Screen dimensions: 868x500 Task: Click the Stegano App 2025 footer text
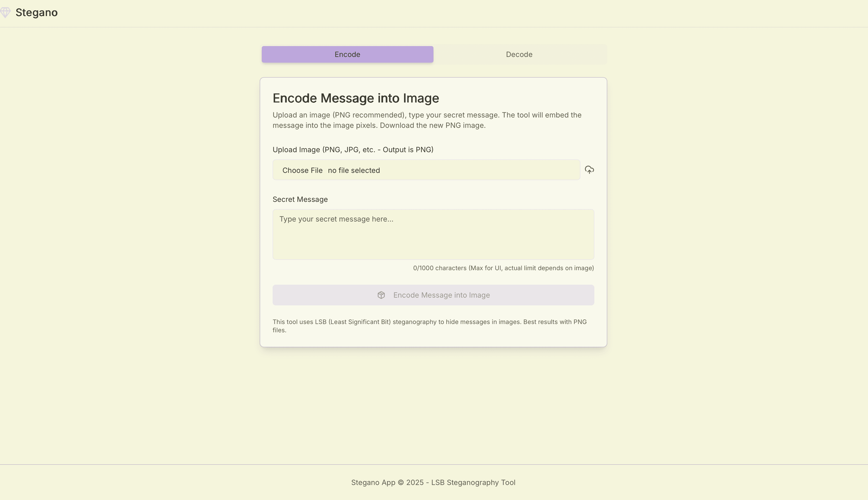pyautogui.click(x=433, y=482)
